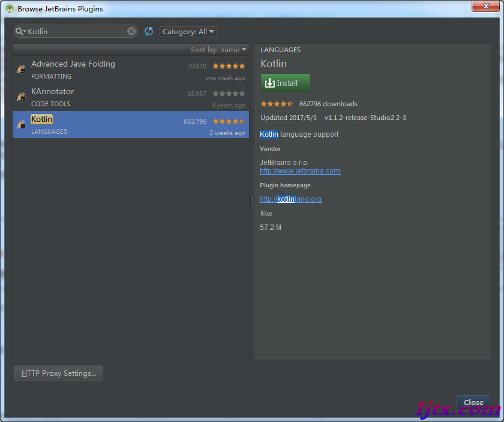Open the Sort by: name dropdown
Screen dimensions: 504x422
[x=218, y=50]
